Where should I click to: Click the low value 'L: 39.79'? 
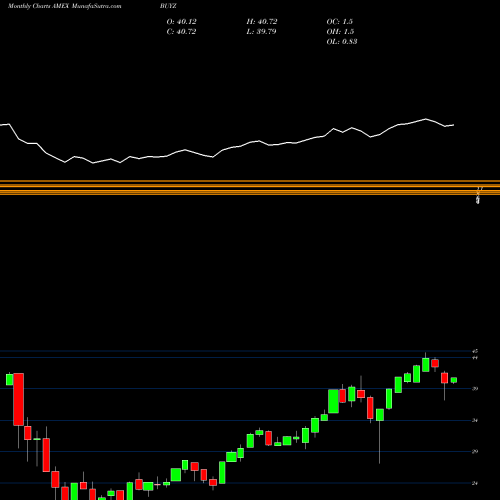[261, 32]
